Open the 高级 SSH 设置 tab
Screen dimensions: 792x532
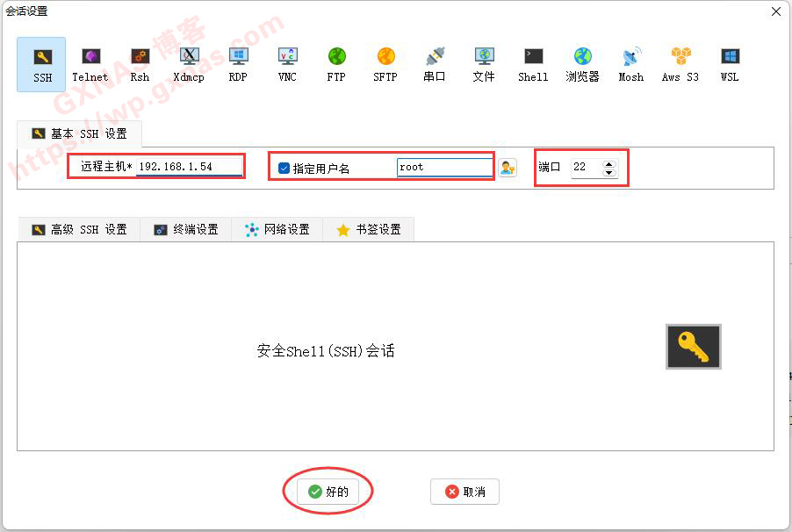tap(79, 229)
